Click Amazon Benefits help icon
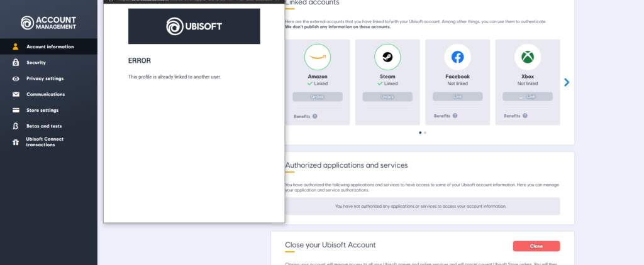This screenshot has height=265, width=644. (314, 116)
